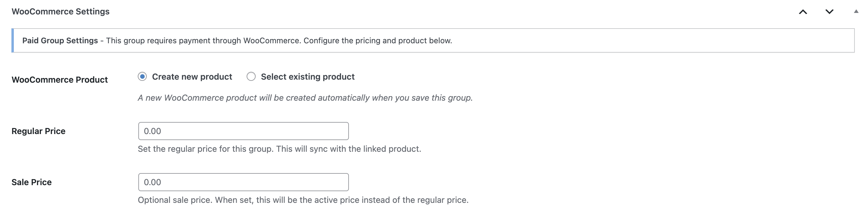Move the WooCommerce Settings panel down
868x220 pixels.
[829, 11]
